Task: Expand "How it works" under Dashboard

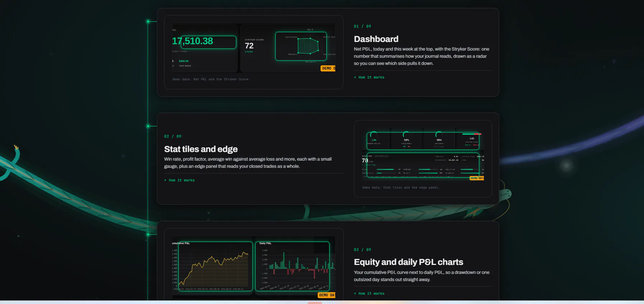Action: (x=369, y=77)
